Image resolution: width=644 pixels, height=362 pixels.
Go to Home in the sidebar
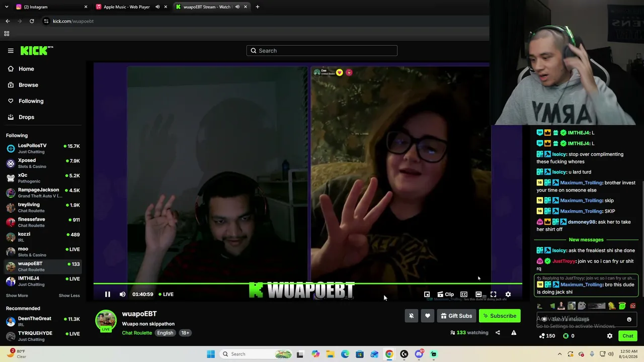pyautogui.click(x=43, y=69)
